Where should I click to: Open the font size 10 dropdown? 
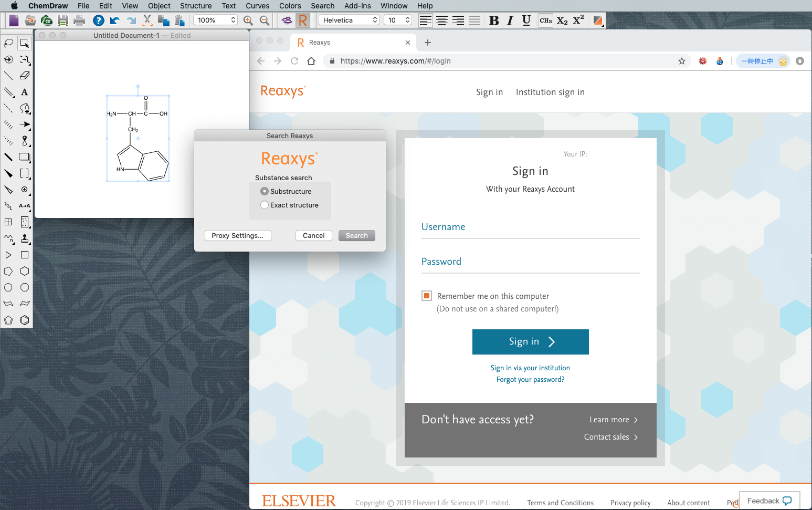[398, 20]
